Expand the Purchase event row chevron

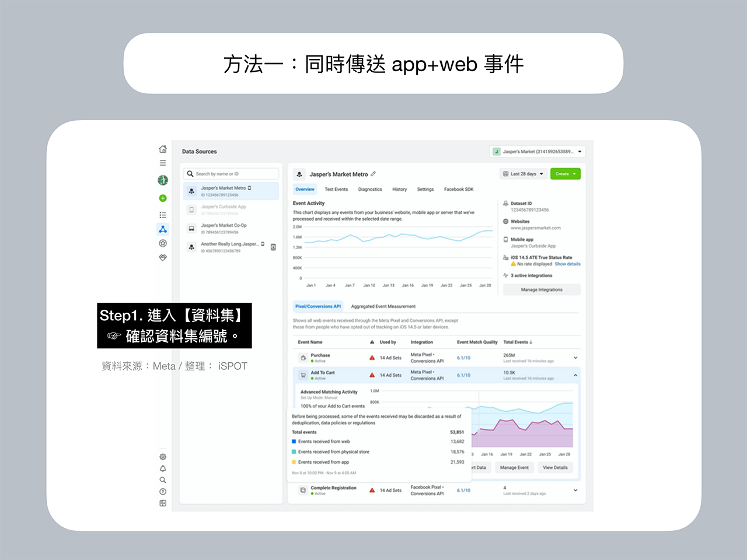click(x=575, y=358)
